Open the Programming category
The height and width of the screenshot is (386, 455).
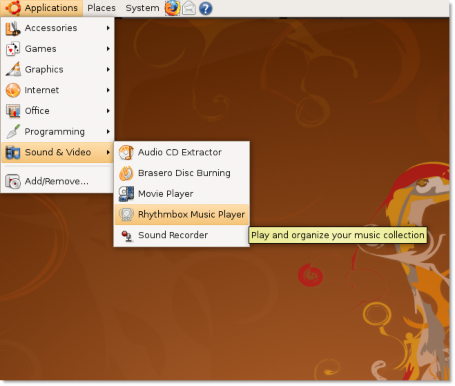click(x=58, y=132)
